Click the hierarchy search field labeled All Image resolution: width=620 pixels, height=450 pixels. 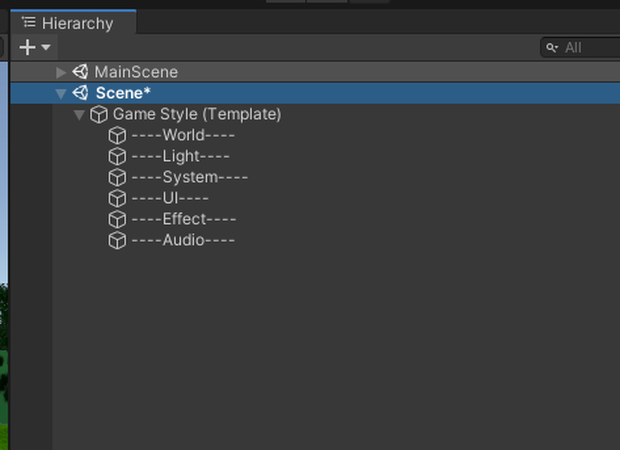click(580, 47)
